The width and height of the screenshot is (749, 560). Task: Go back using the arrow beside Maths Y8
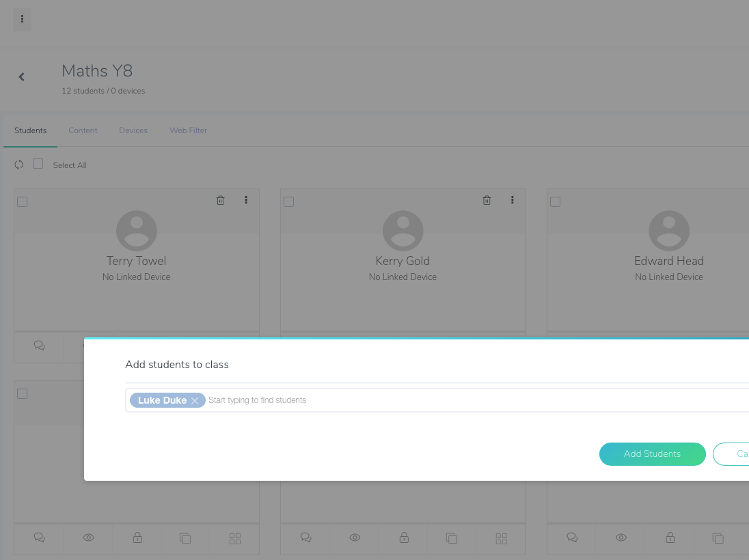point(21,77)
